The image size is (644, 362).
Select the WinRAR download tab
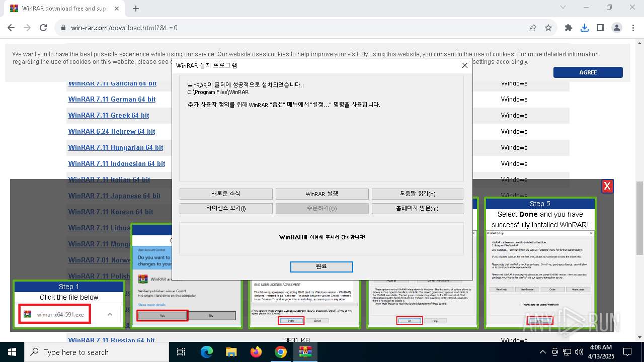[64, 9]
